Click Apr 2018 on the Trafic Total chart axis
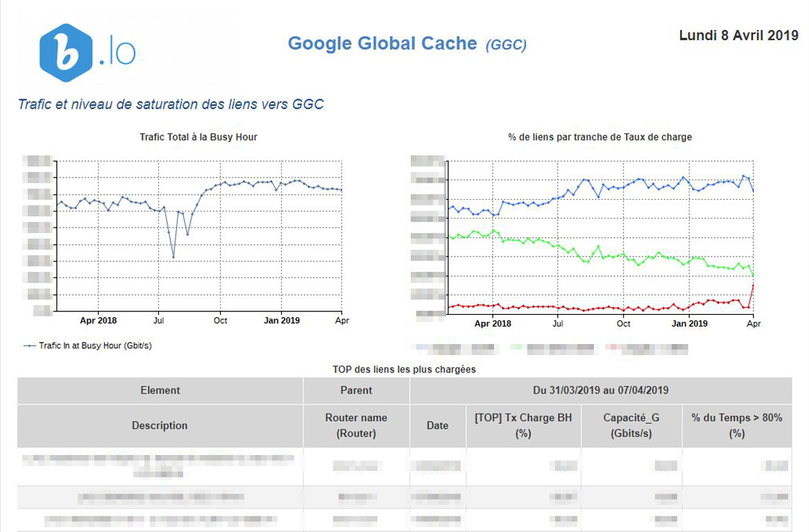809x532 pixels. 98,320
